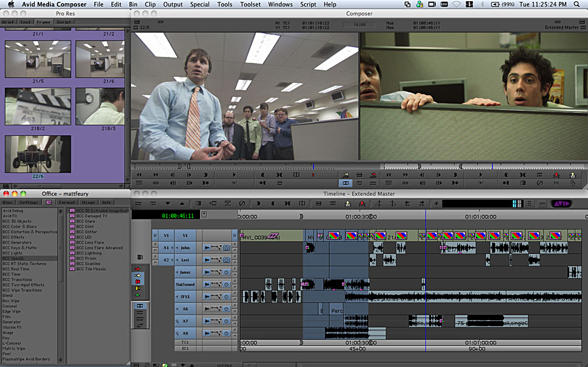Toggle the power button on the Janus track
This screenshot has width=588, height=367.
point(227,273)
